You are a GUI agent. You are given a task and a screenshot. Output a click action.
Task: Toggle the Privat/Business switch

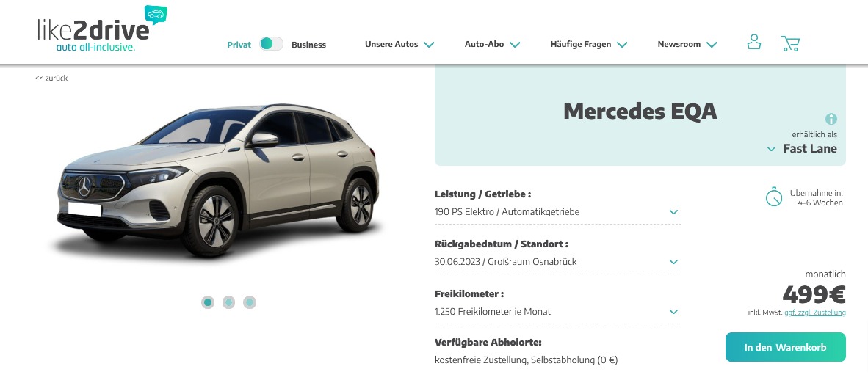(x=271, y=44)
